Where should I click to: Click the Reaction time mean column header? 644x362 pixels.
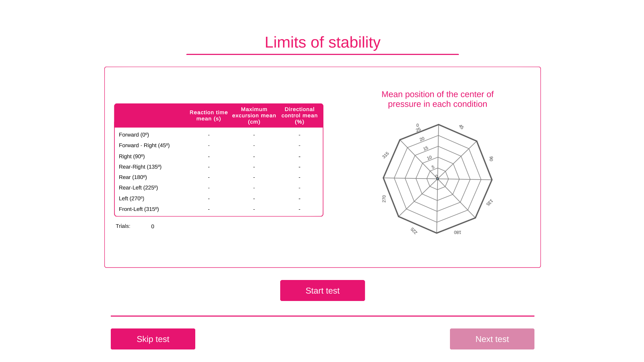tap(209, 116)
